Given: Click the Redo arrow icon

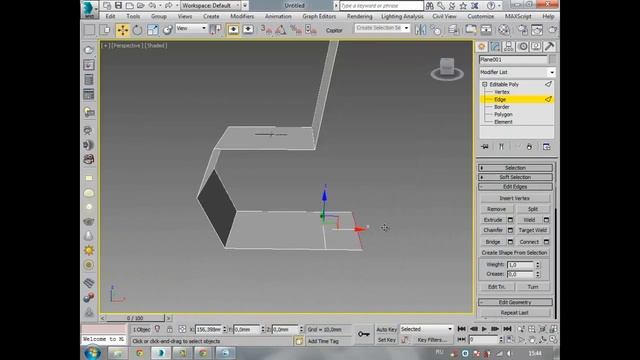Looking at the screenshot, I should pos(168,5).
